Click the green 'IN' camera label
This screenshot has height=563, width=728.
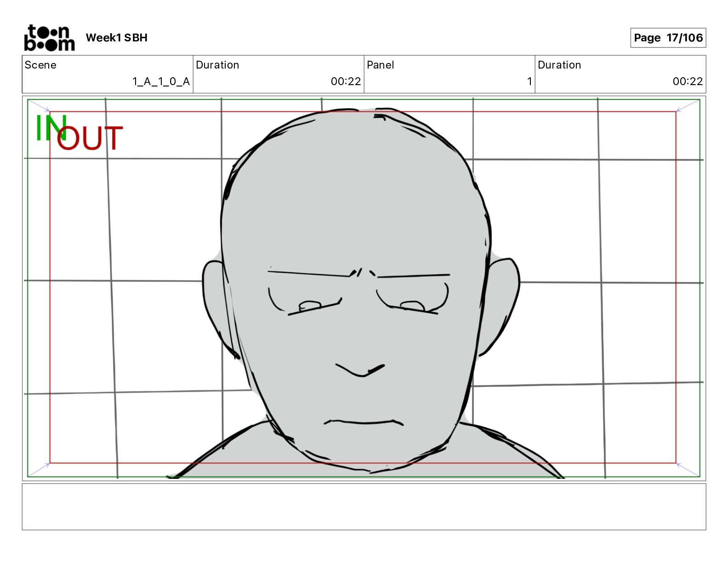[x=51, y=128]
